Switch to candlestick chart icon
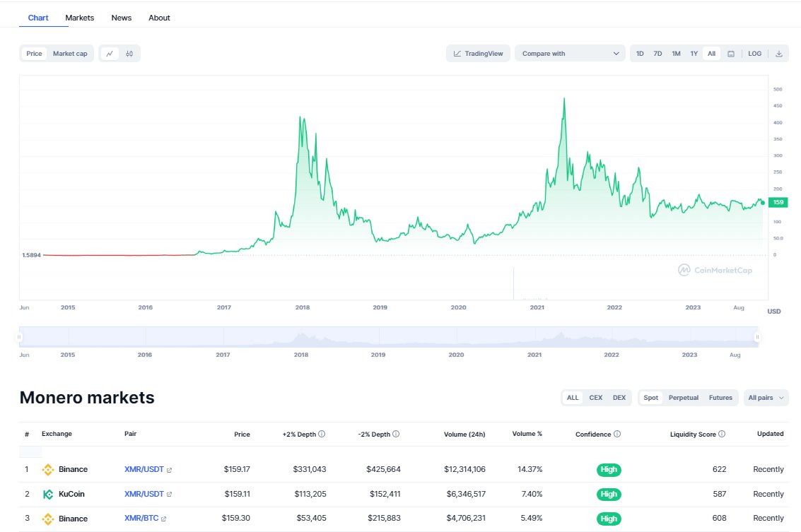This screenshot has width=801, height=532. (129, 54)
